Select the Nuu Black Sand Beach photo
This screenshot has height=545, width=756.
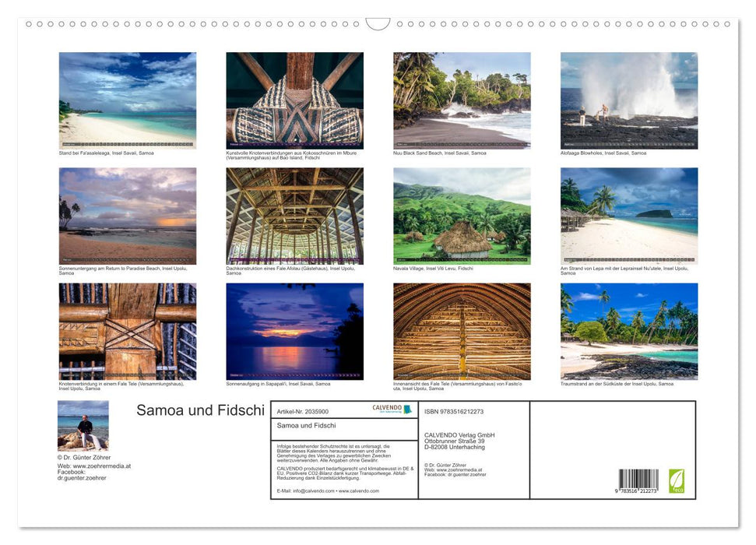pyautogui.click(x=462, y=100)
